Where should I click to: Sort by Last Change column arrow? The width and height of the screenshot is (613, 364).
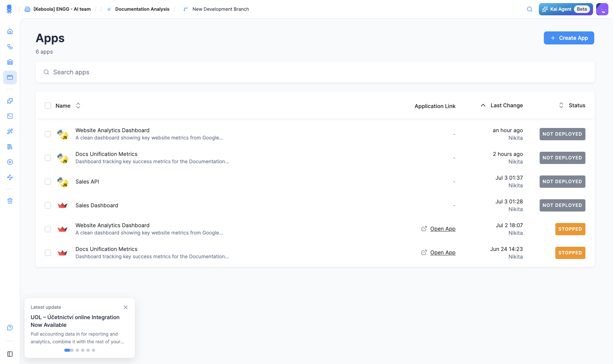pos(483,105)
